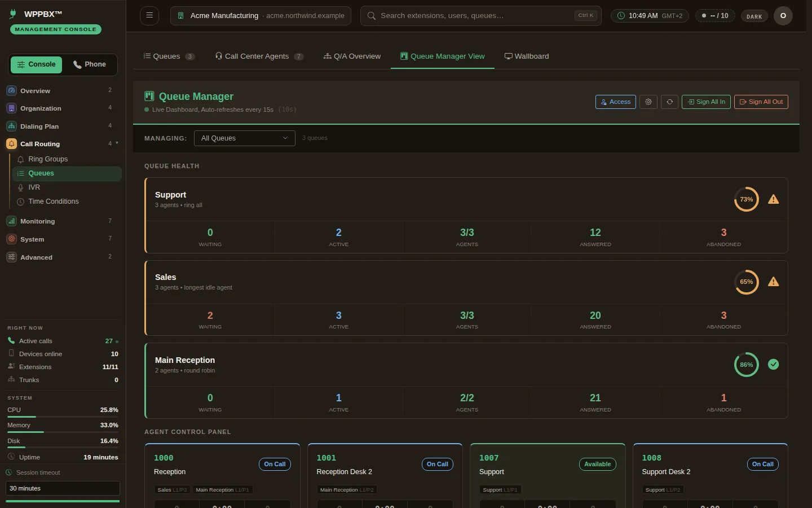The height and width of the screenshot is (508, 812).
Task: Click the Sign All In button
Action: [x=706, y=102]
